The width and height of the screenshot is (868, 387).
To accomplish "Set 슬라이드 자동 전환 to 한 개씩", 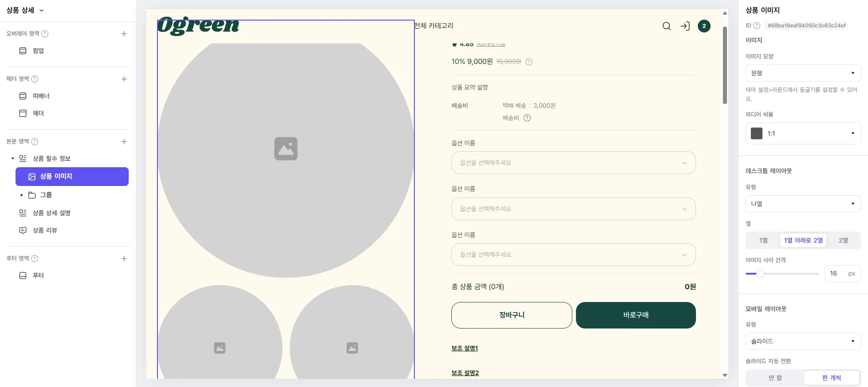I will (831, 378).
